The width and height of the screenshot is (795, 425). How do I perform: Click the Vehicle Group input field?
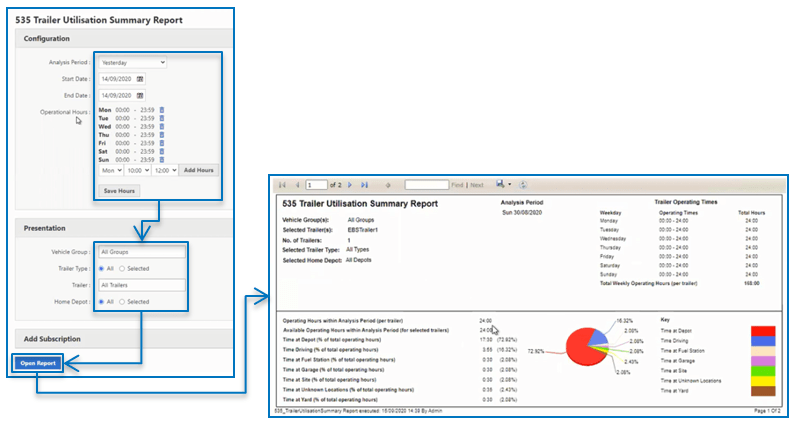click(141, 252)
